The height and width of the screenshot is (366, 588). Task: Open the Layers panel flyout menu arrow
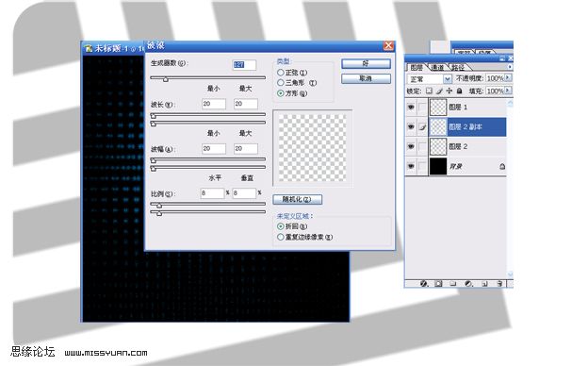click(x=510, y=66)
